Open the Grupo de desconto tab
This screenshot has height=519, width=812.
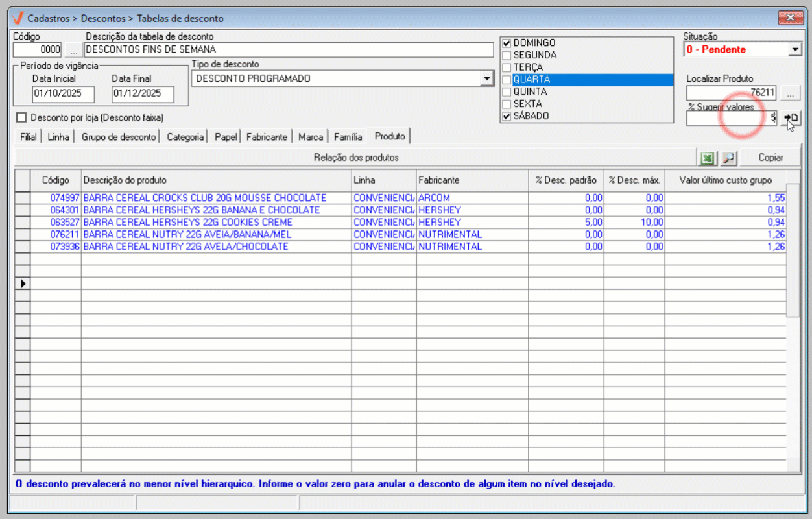coord(119,137)
